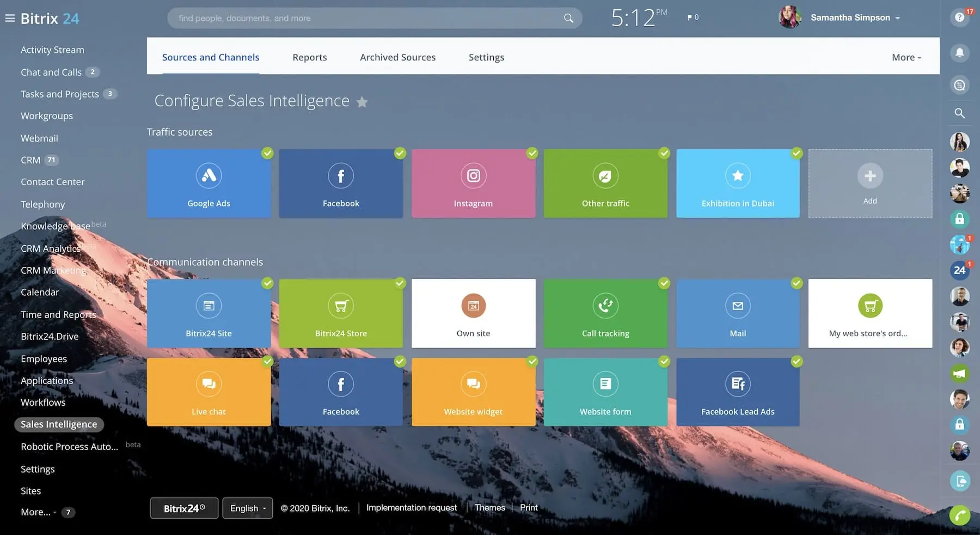Screen dimensions: 980x535
Task: Add a new traffic source
Action: [869, 184]
